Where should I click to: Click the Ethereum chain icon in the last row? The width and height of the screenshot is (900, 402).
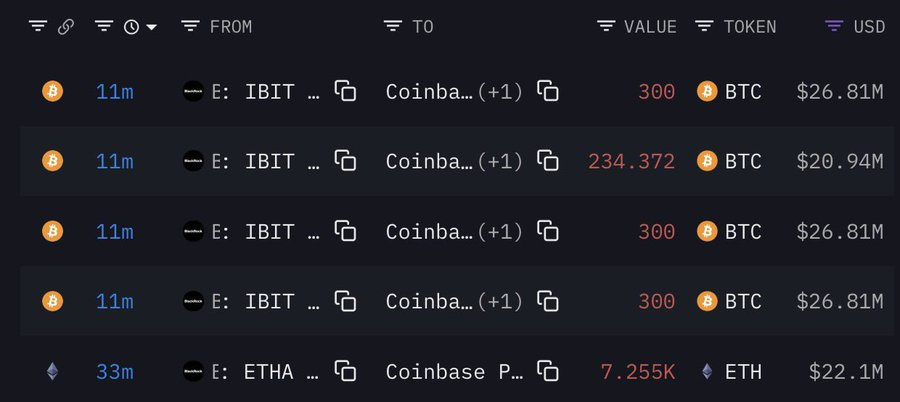[x=52, y=372]
